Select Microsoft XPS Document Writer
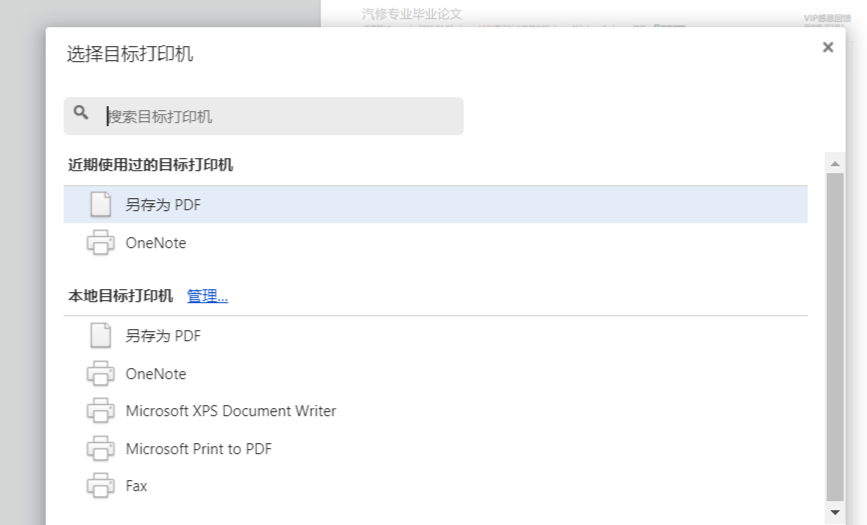This screenshot has height=525, width=867. [x=436, y=410]
